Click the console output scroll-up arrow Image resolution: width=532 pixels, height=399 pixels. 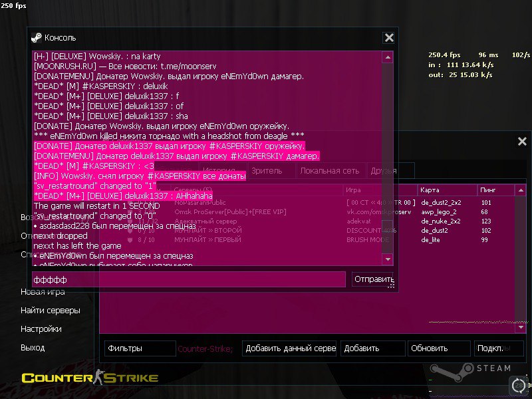coord(387,57)
